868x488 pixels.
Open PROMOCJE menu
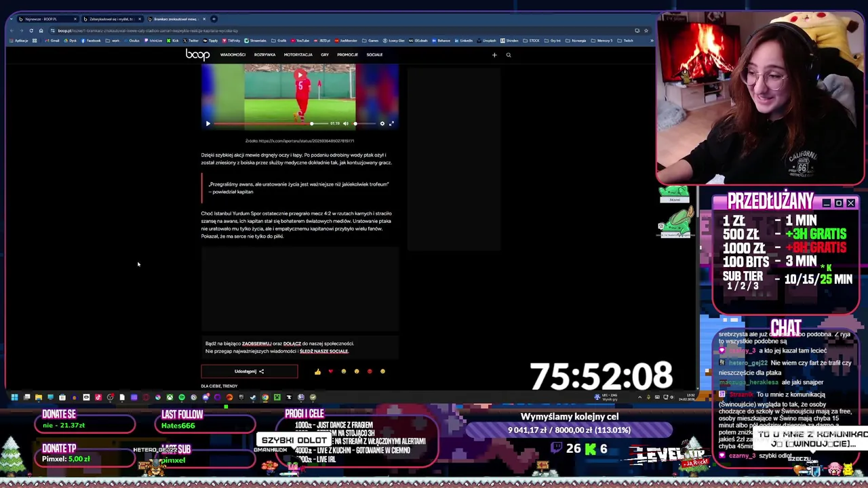coord(347,55)
